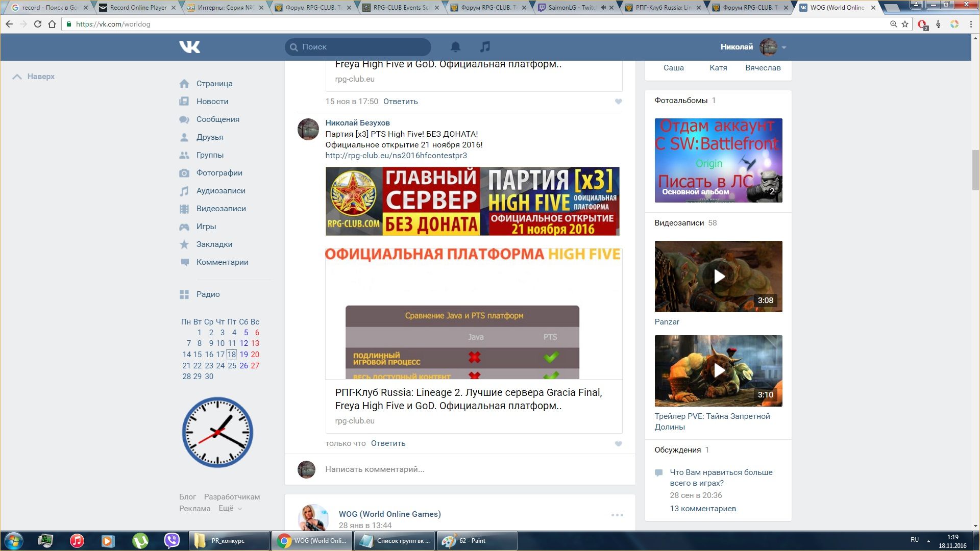980x551 pixels.
Task: Click the address bar URL vk.com/worldog
Action: [113, 24]
